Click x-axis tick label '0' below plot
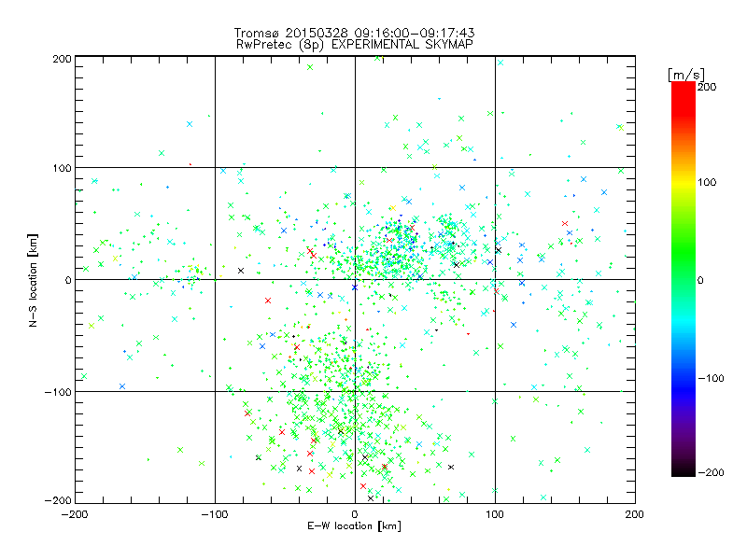 (355, 515)
